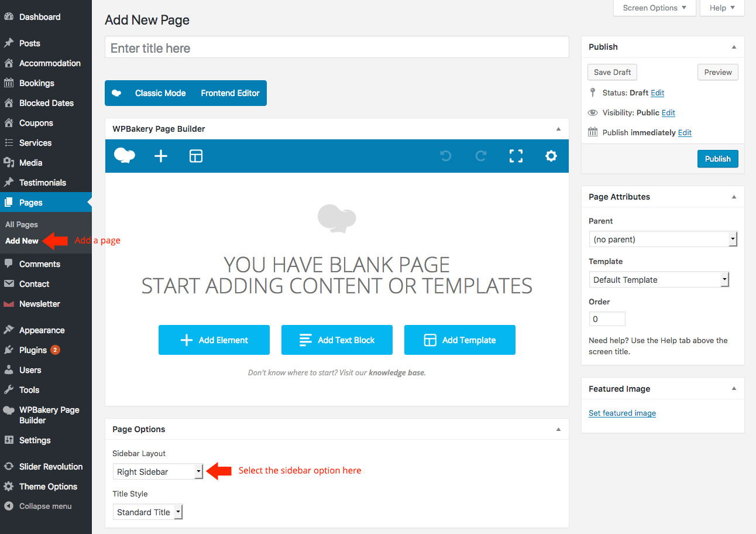The width and height of the screenshot is (756, 534).
Task: Click the blue Publish button
Action: coord(717,159)
